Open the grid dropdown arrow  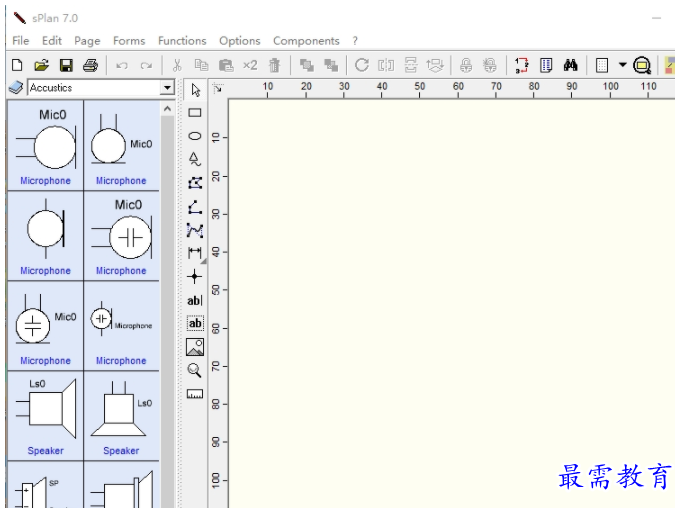point(622,65)
